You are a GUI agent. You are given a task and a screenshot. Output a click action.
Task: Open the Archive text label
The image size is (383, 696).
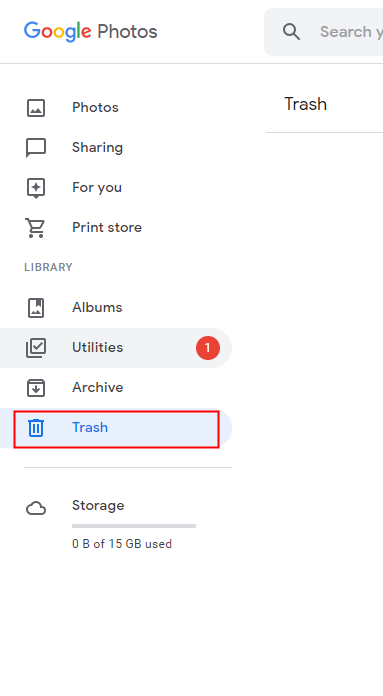pos(98,387)
